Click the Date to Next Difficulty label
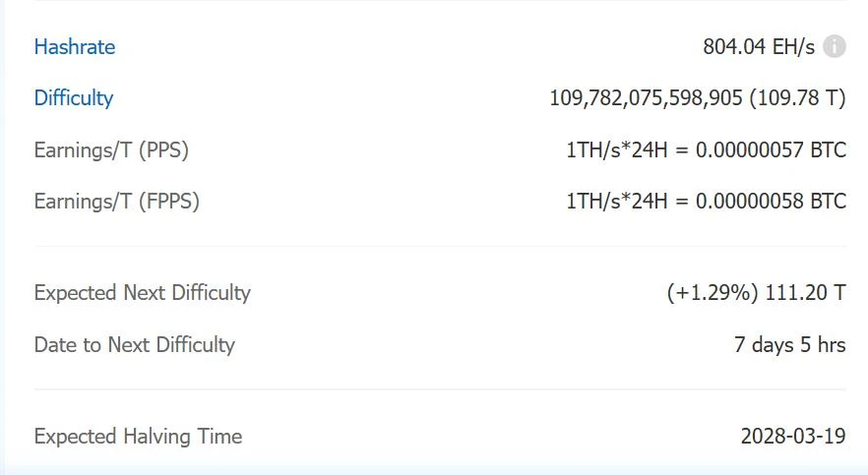Image resolution: width=868 pixels, height=475 pixels. point(135,345)
